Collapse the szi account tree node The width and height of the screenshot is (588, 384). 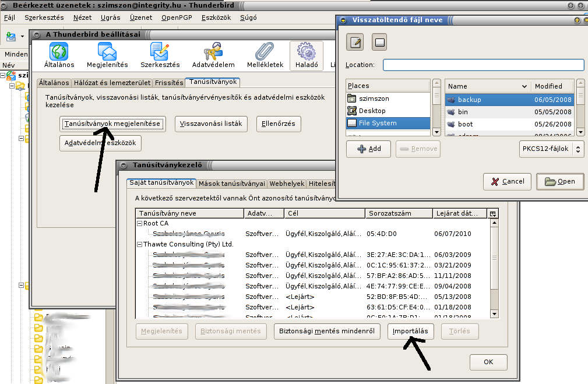(3, 75)
